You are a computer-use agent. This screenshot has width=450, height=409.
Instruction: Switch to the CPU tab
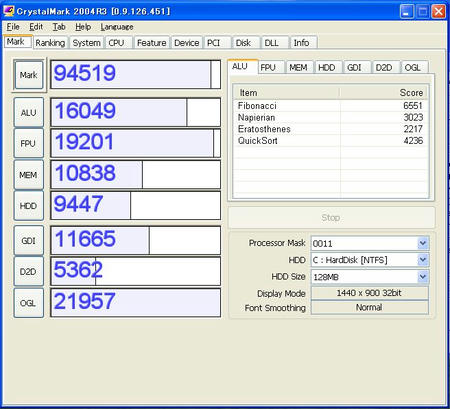116,43
